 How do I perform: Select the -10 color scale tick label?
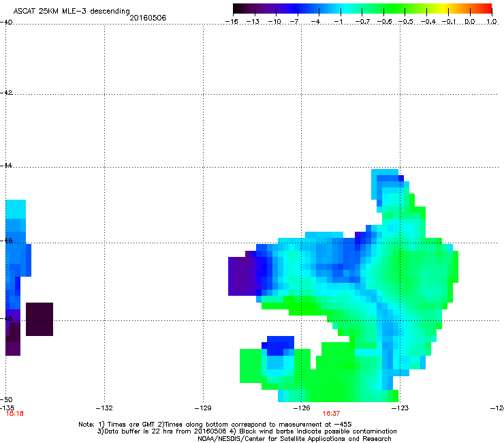click(x=274, y=22)
